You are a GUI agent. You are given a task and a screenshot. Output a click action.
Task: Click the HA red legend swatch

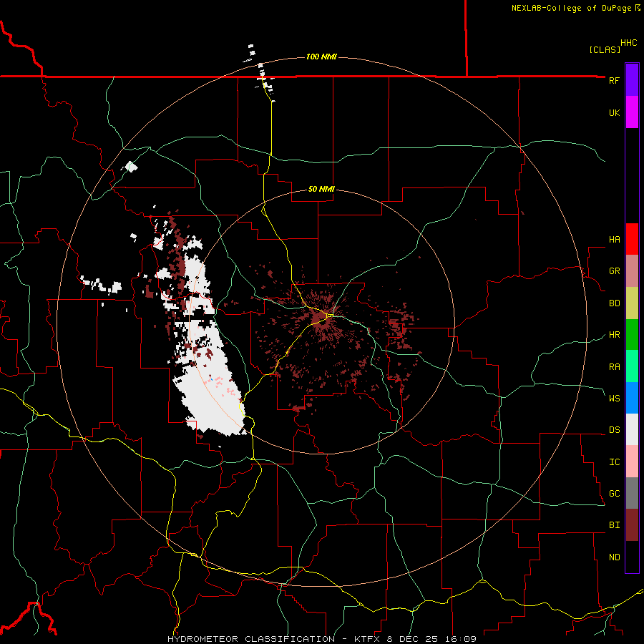click(x=632, y=239)
